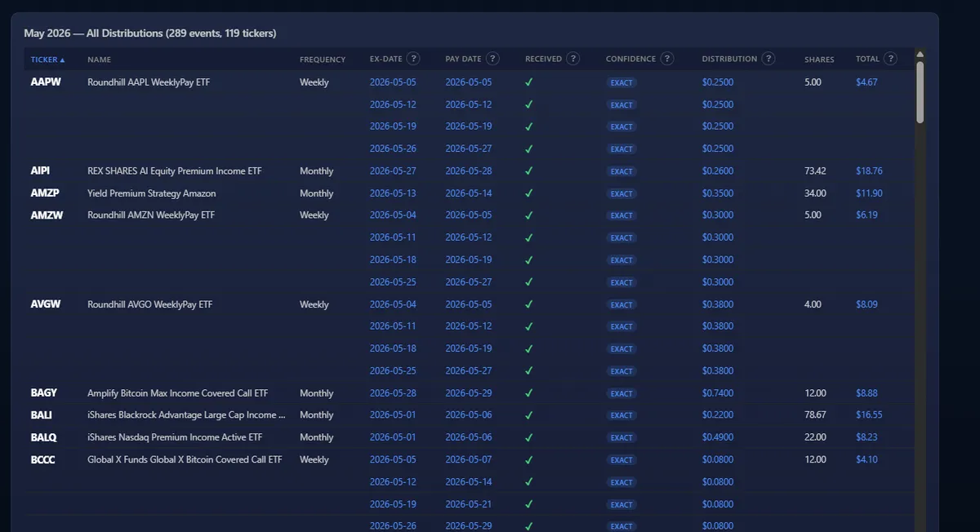Click the BAGY total $8.88
980x532 pixels.
click(866, 393)
